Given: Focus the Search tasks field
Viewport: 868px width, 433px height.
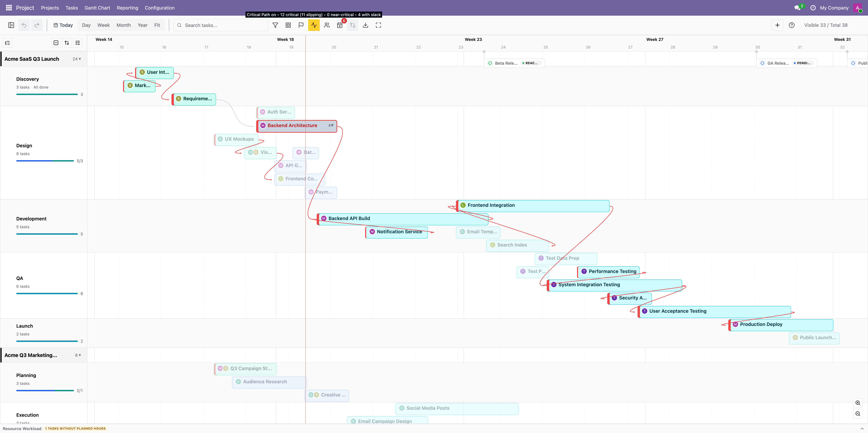Looking at the screenshot, I should click(221, 25).
